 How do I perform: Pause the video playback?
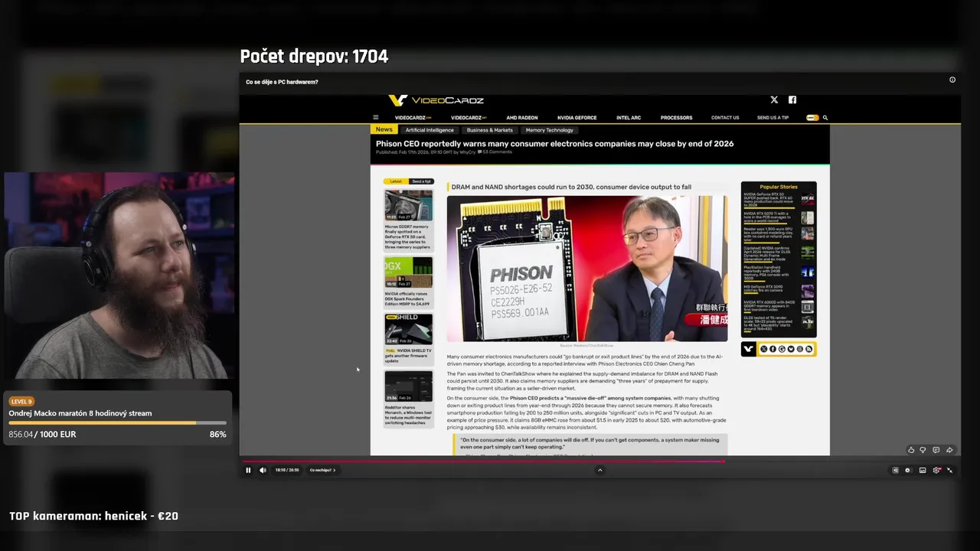pos(248,470)
